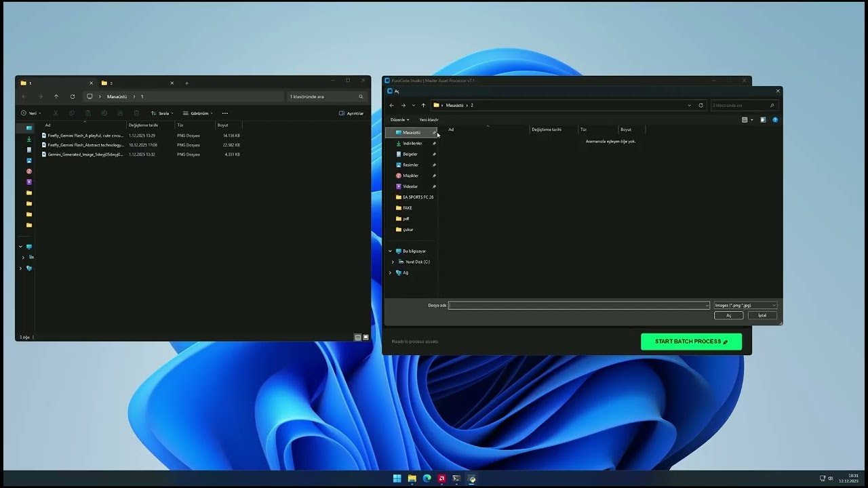Click Back arrow in the Aç dialog
This screenshot has width=868, height=488.
(391, 105)
